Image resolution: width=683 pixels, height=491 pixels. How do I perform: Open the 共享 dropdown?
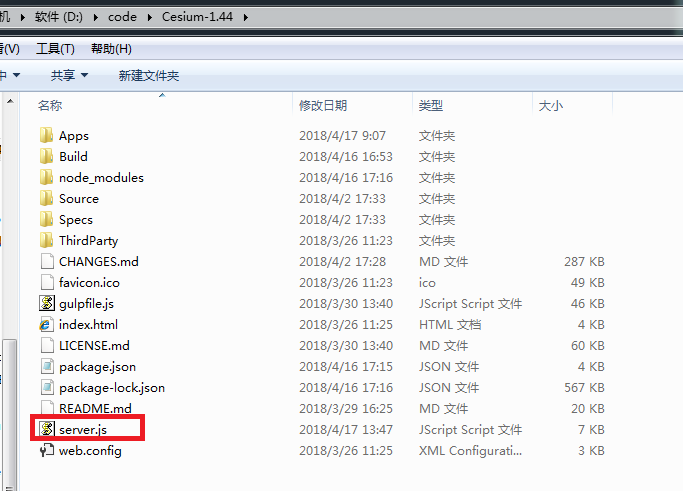69,75
